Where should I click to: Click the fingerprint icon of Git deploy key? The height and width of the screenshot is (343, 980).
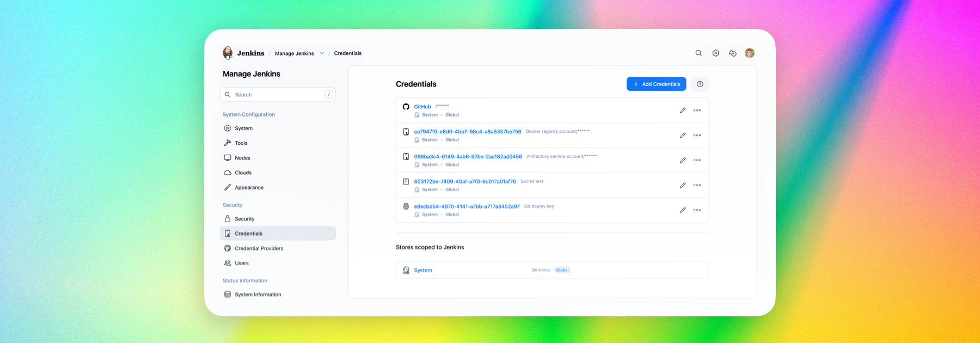click(406, 206)
